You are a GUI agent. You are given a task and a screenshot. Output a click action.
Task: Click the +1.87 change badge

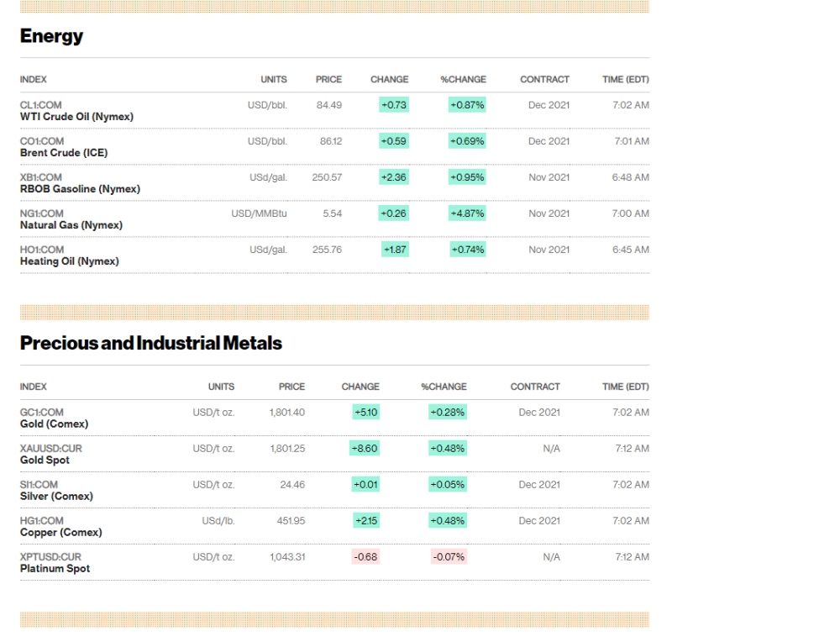395,250
